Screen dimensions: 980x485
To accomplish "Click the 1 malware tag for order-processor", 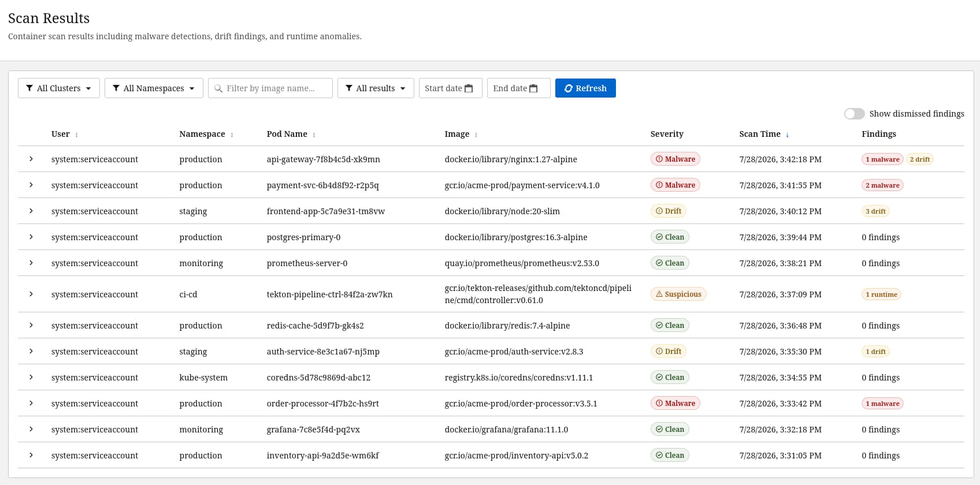I will 882,404.
